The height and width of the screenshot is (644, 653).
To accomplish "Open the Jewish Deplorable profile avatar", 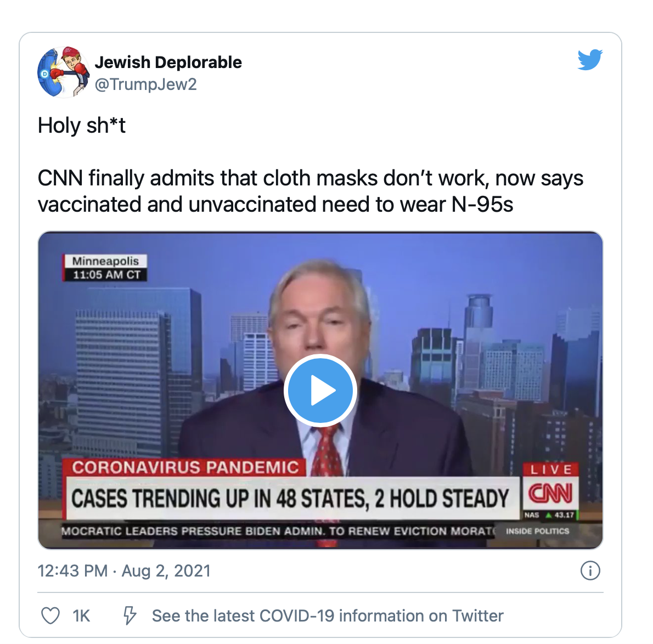I will 63,72.
